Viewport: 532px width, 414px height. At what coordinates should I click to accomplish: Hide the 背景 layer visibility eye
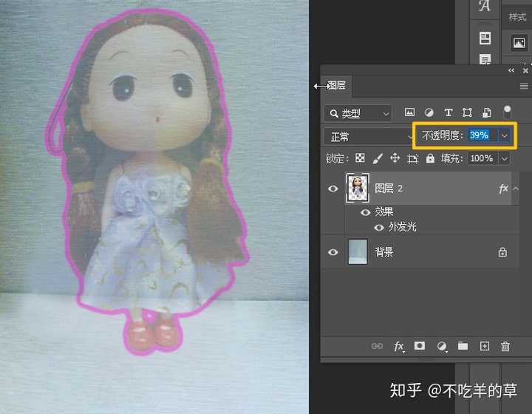[332, 252]
